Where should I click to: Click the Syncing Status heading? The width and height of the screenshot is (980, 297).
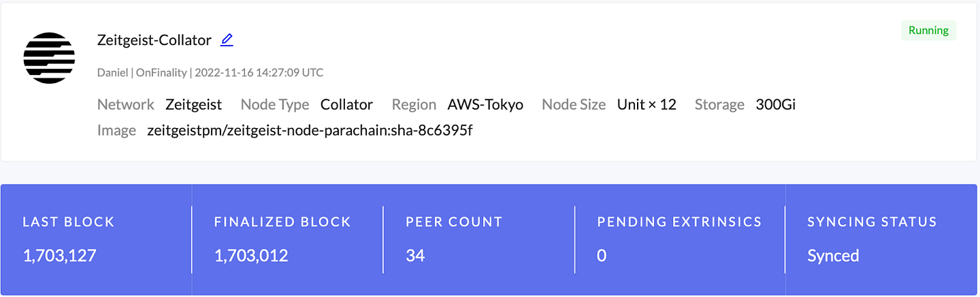point(872,222)
